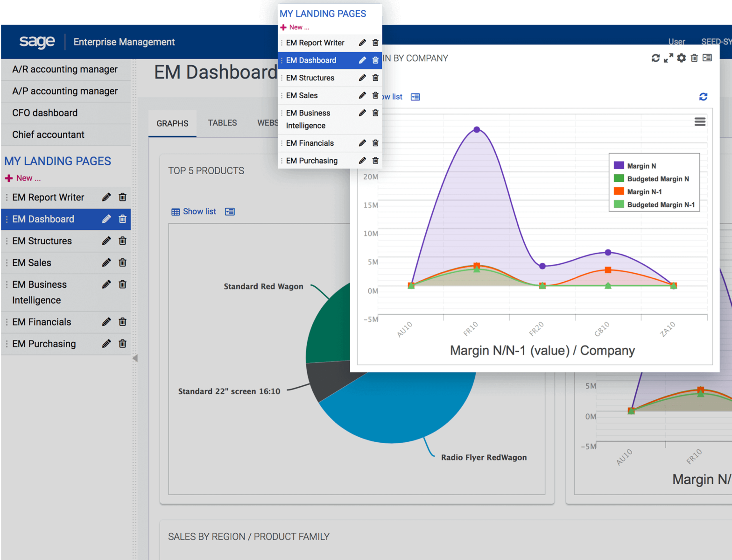Open settings gear of Margin by Company widget
The height and width of the screenshot is (560, 732).
point(682,58)
